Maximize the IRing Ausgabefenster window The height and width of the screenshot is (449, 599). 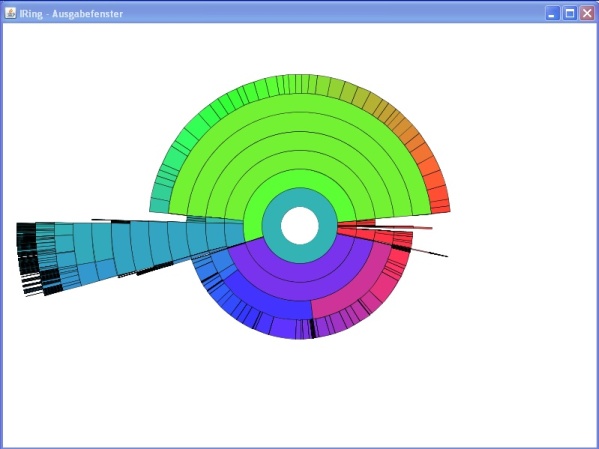click(570, 14)
